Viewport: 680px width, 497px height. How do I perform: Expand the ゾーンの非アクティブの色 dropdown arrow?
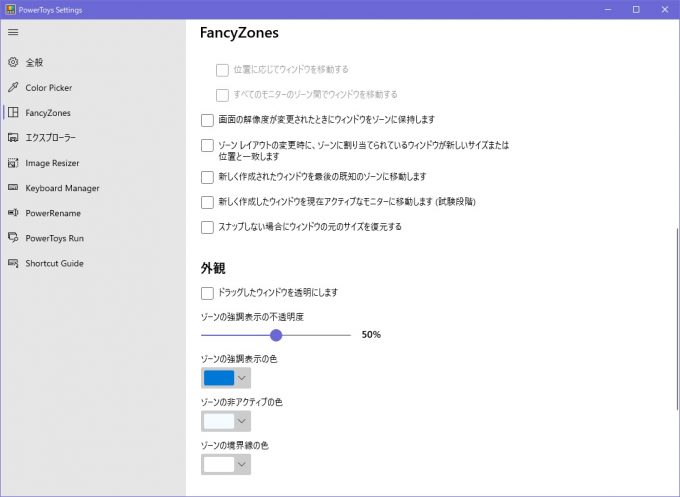242,421
